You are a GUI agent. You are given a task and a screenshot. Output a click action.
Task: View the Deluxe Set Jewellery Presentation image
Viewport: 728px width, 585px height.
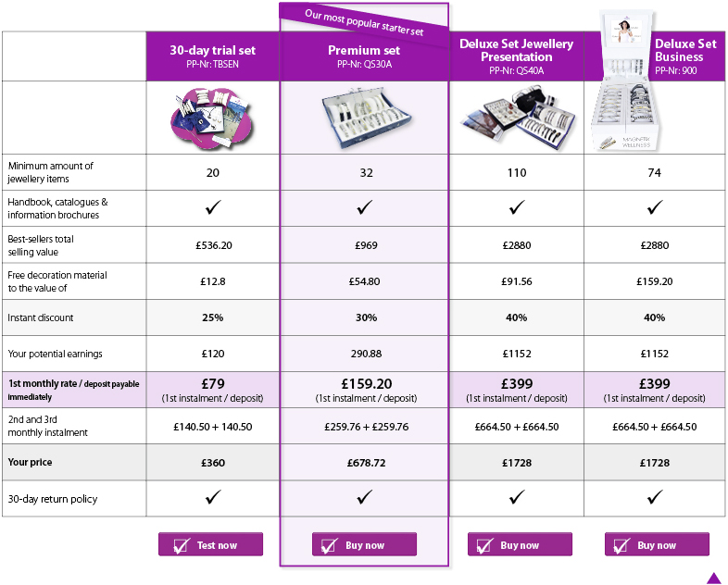tap(516, 118)
